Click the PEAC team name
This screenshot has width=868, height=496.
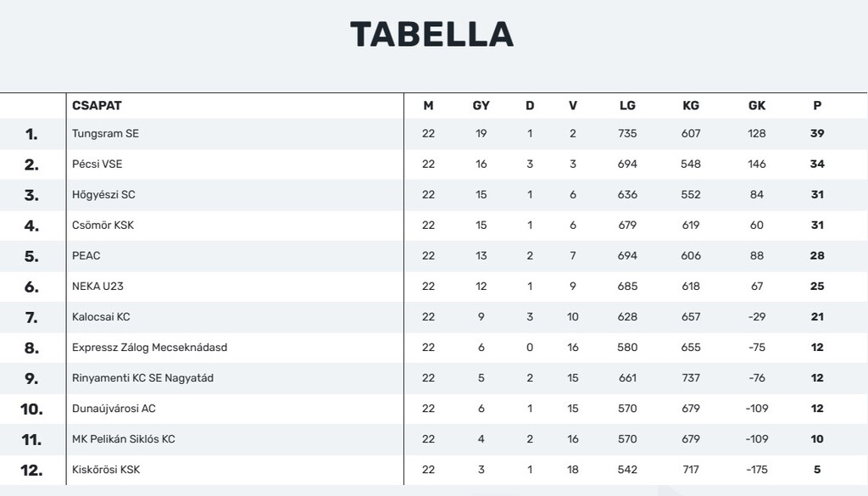point(86,255)
